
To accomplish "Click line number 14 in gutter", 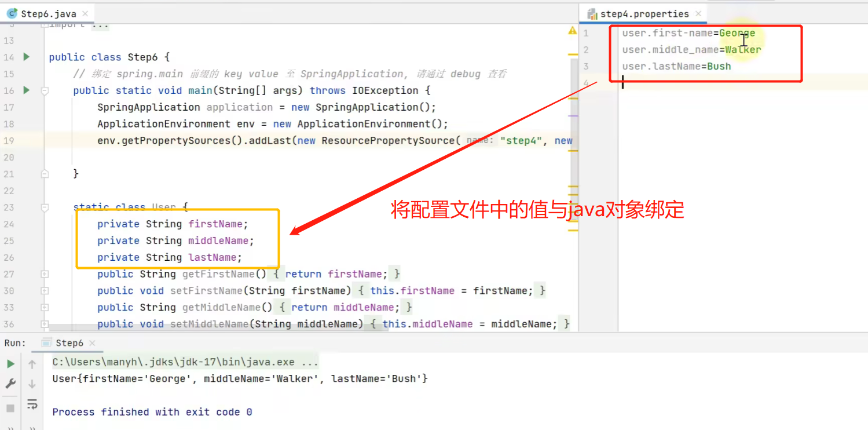I will point(9,57).
